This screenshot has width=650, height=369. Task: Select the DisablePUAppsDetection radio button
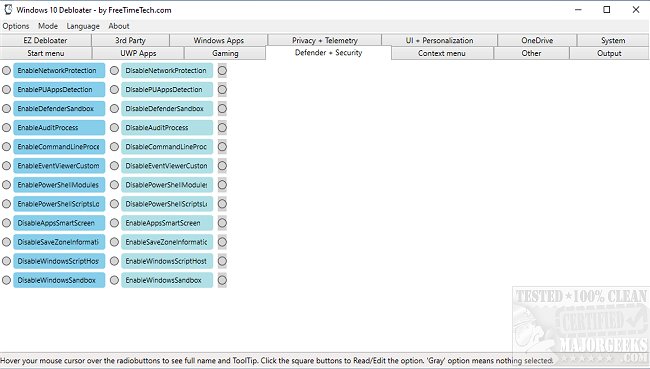[114, 90]
